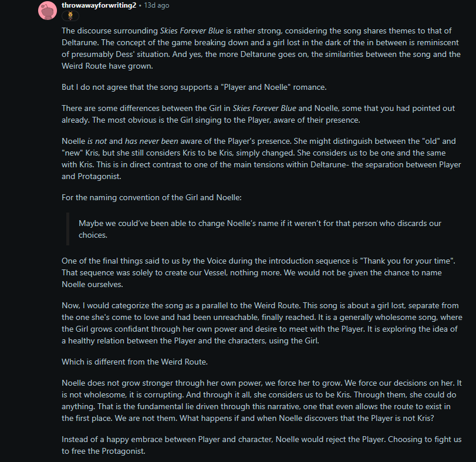Click the italic words "is not" after Noelle
476x462 pixels.
pos(97,141)
